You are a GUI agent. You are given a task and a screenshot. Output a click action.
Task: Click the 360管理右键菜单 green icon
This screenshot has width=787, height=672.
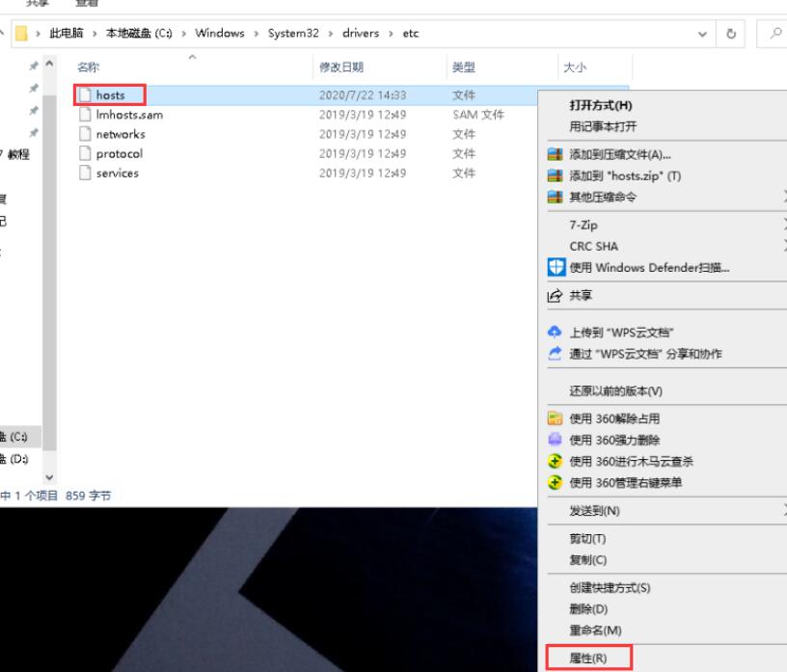tap(555, 483)
